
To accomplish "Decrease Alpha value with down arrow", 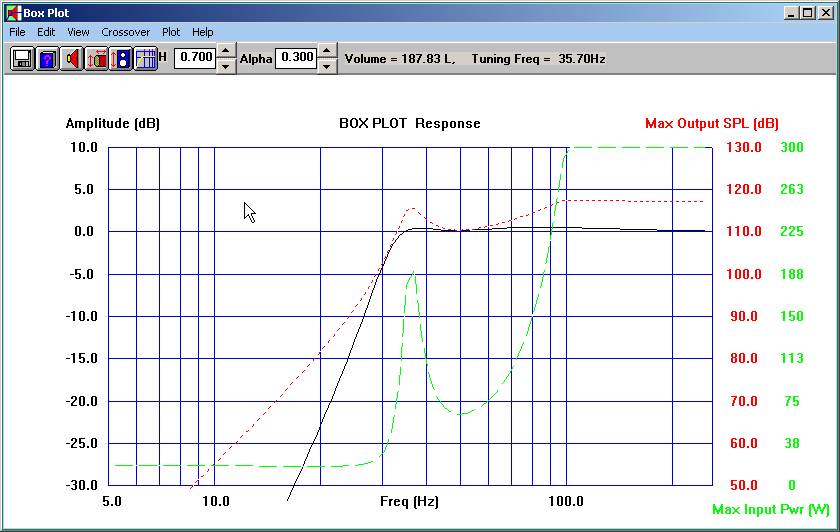I will [326, 66].
